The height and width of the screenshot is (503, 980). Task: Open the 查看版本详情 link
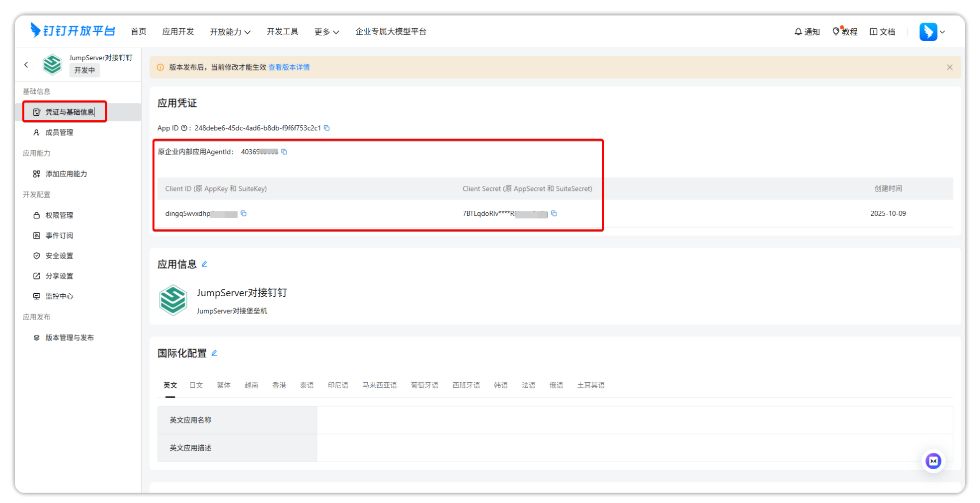coord(289,68)
